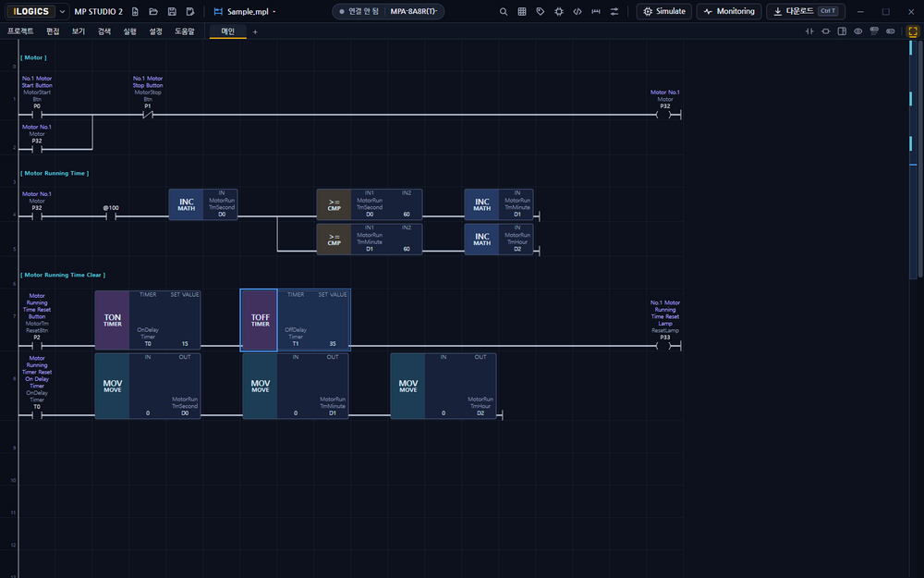Click the 연결 안 됨 connection status
Viewport: 924px width, 578px height.
coord(359,11)
